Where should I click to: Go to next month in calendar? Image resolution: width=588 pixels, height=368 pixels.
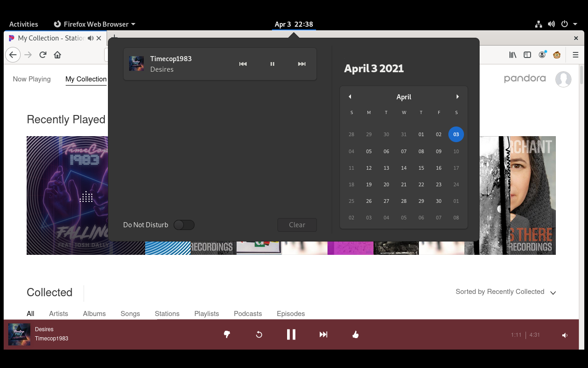click(x=458, y=97)
